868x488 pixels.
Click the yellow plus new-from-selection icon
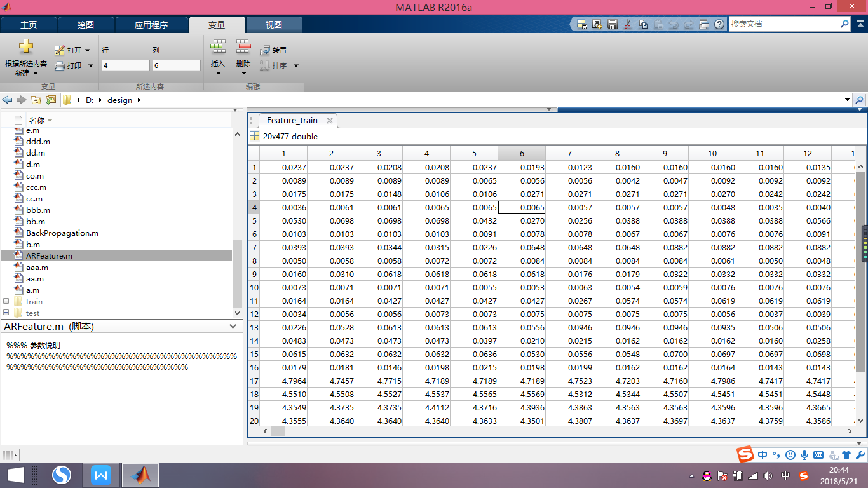click(x=25, y=46)
